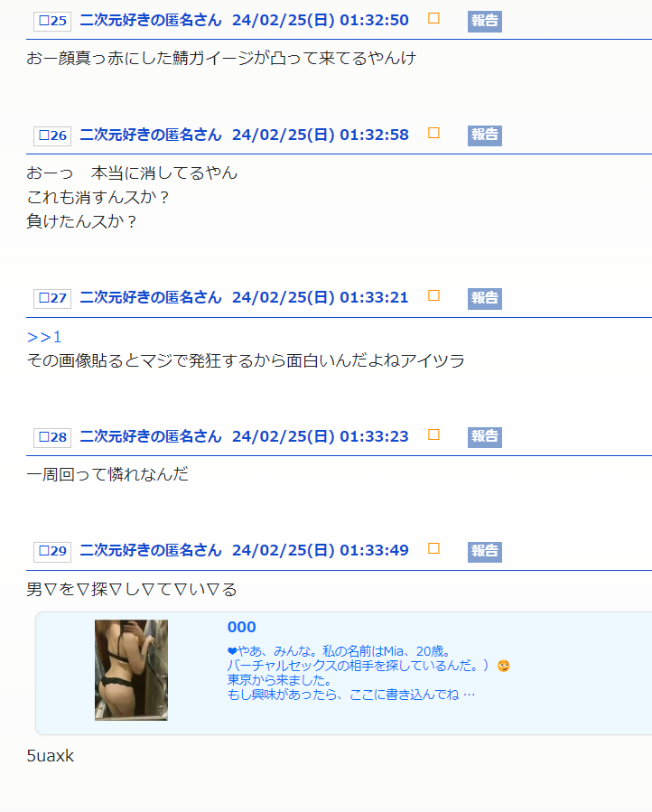Tick the checkbox numbered 25
652x812 pixels.
click(52, 22)
